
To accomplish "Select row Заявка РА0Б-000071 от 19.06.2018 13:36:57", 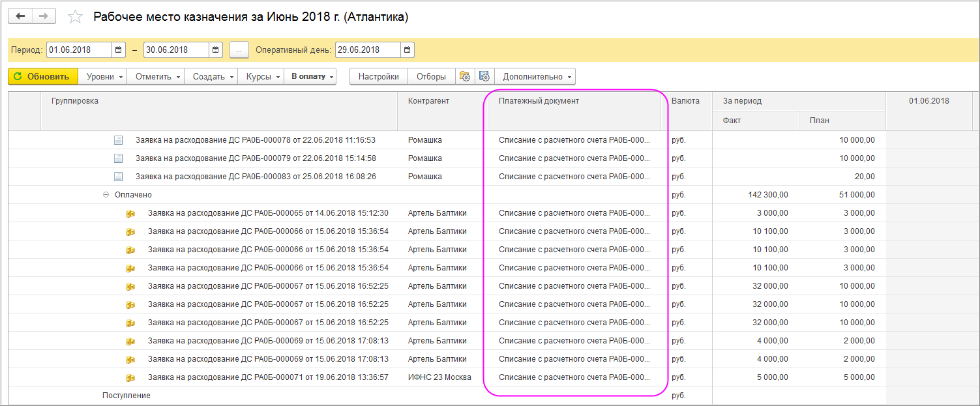I will coord(494,377).
